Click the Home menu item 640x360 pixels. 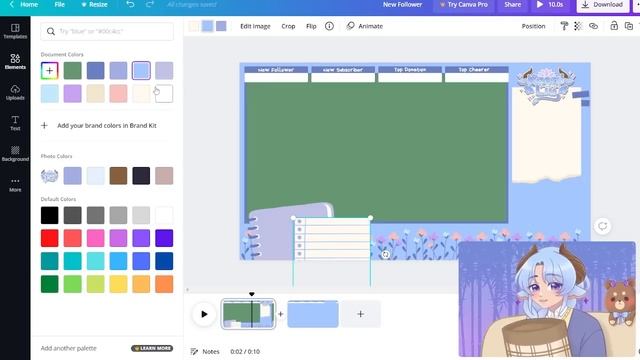[29, 4]
